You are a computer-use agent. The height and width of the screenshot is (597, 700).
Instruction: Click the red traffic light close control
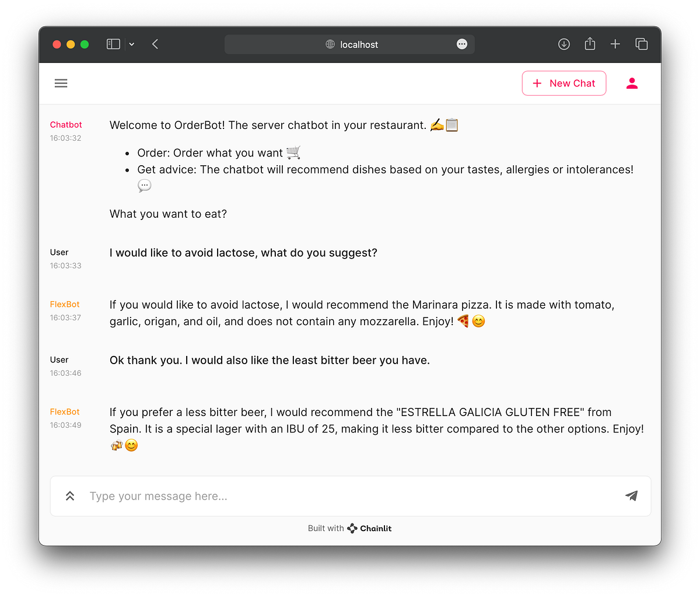click(57, 44)
